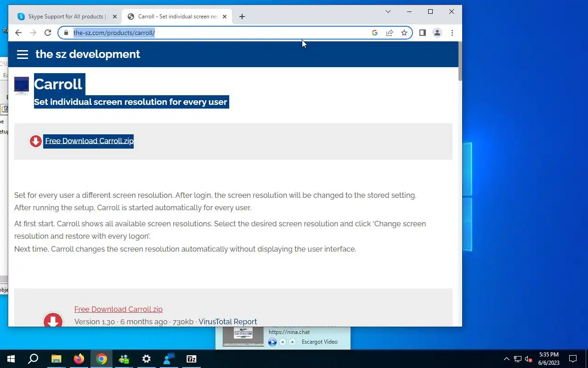Share this page using the share icon

coord(390,33)
